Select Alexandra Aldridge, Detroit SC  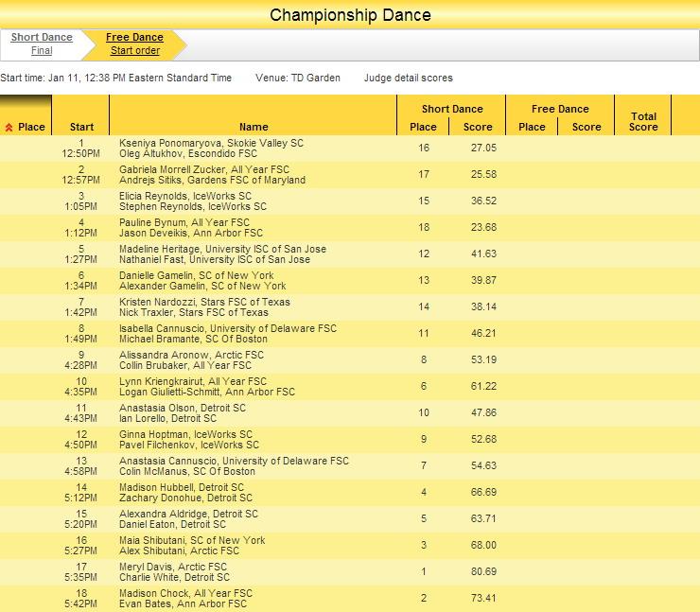188,514
